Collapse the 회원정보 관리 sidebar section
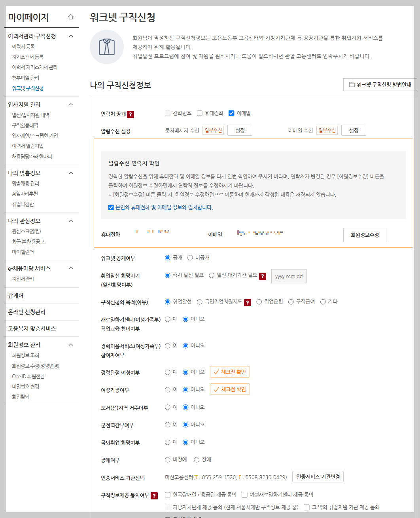Image resolution: width=420 pixels, height=518 pixels. click(x=71, y=345)
